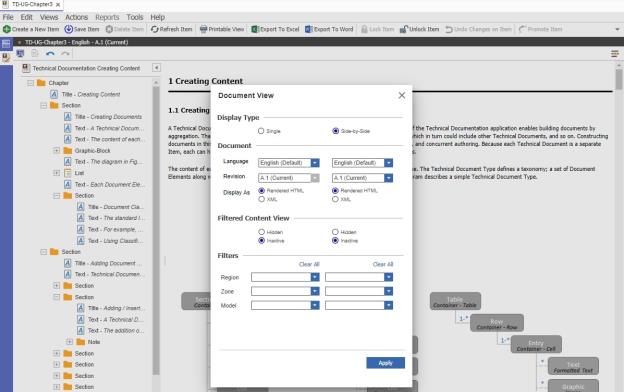Open the right Zone filter dropdown
Viewport: 624px width, 392px height.
388,291
